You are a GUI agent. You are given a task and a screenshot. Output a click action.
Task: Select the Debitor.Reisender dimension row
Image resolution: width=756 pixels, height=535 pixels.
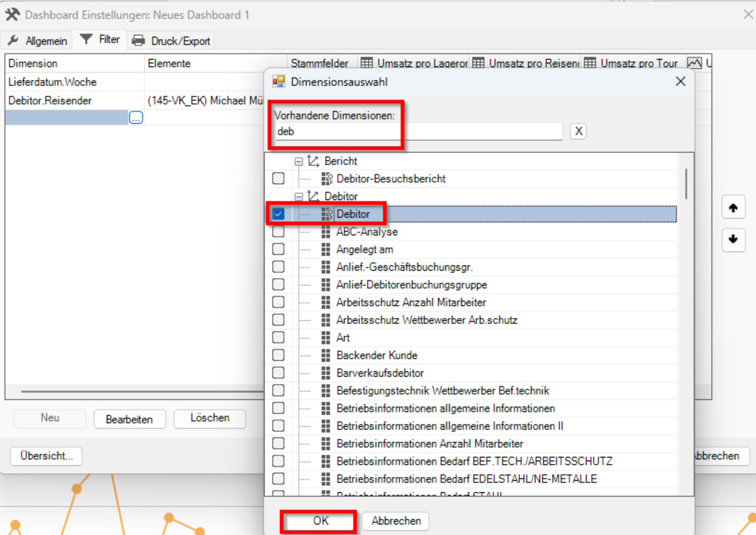click(x=74, y=101)
